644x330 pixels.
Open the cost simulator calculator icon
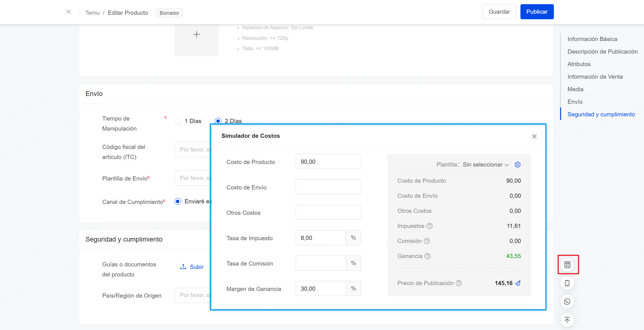point(567,264)
